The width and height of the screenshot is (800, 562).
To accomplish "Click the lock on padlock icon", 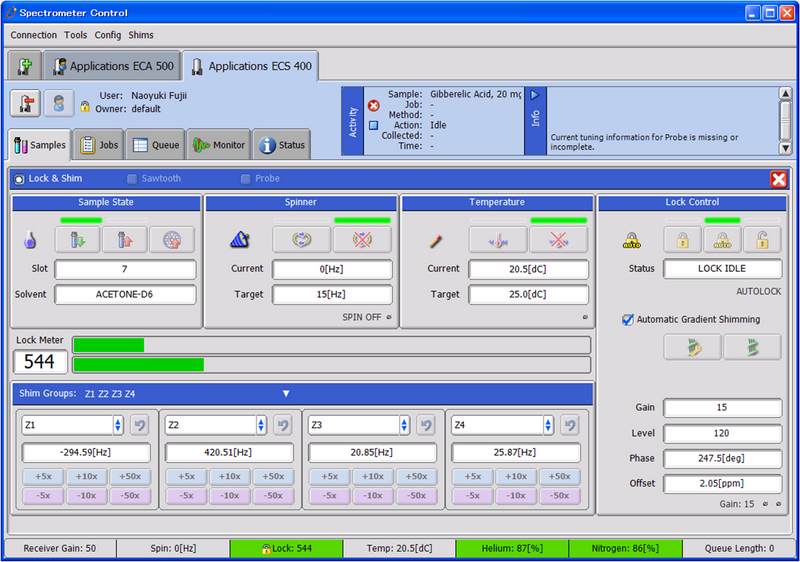I will tap(683, 240).
